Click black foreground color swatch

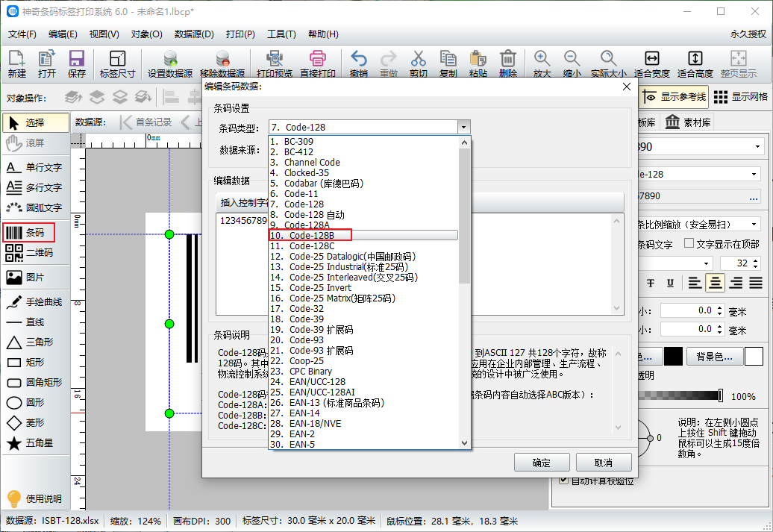(673, 357)
